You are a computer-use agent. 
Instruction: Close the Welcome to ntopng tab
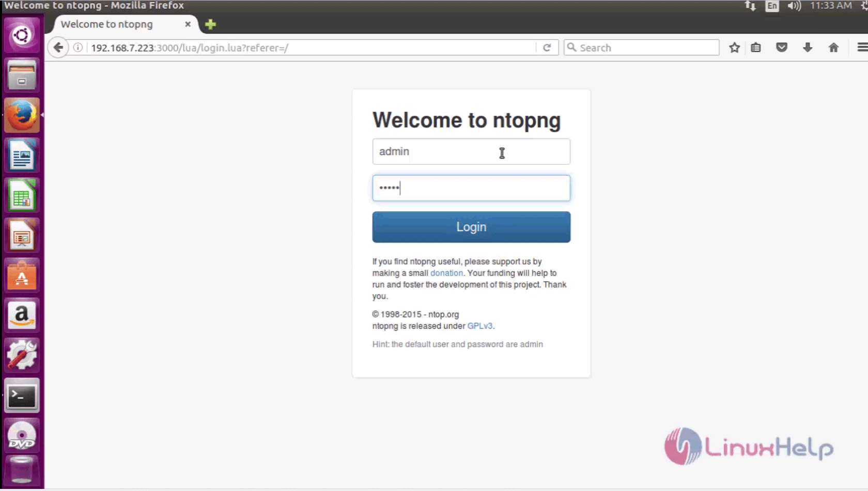[188, 24]
